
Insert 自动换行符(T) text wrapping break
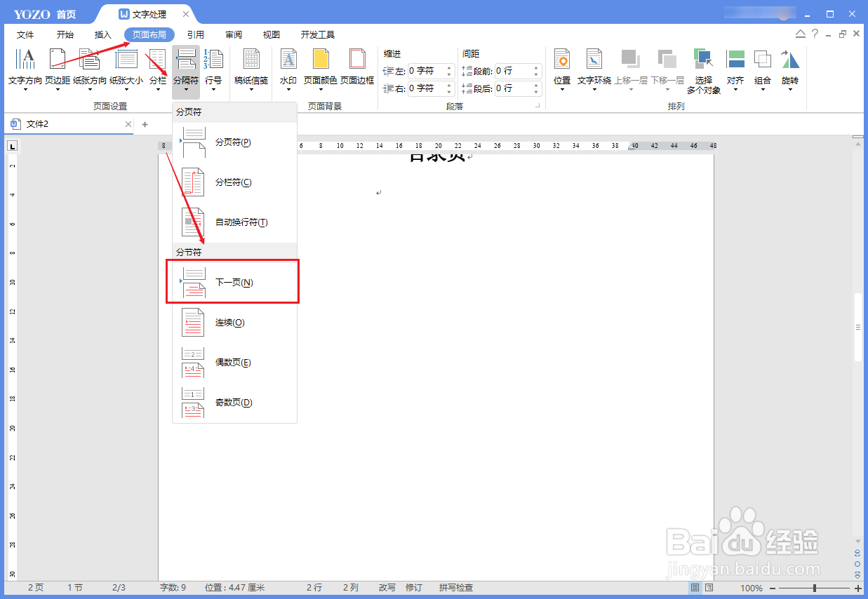click(x=234, y=222)
